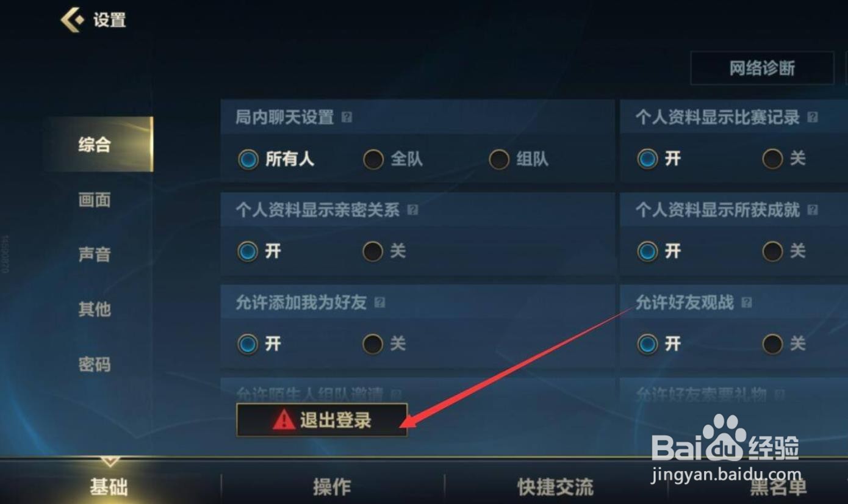Select 组队 for in-game chat setting
Image resolution: width=848 pixels, height=504 pixels.
499,160
